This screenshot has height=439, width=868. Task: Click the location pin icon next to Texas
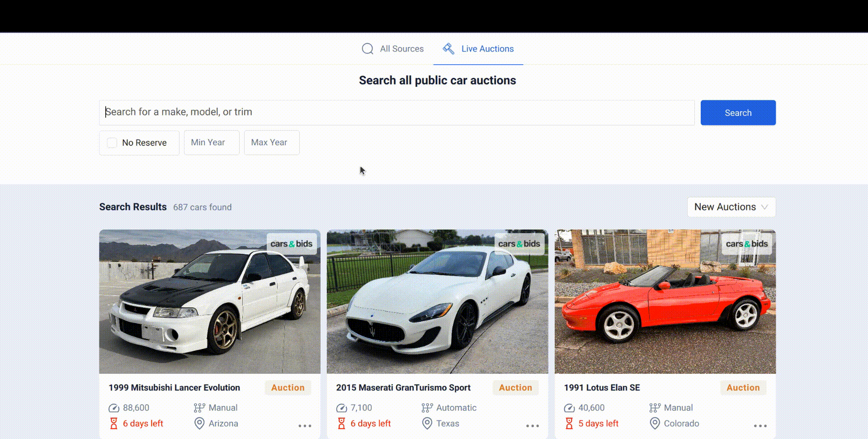pyautogui.click(x=427, y=424)
